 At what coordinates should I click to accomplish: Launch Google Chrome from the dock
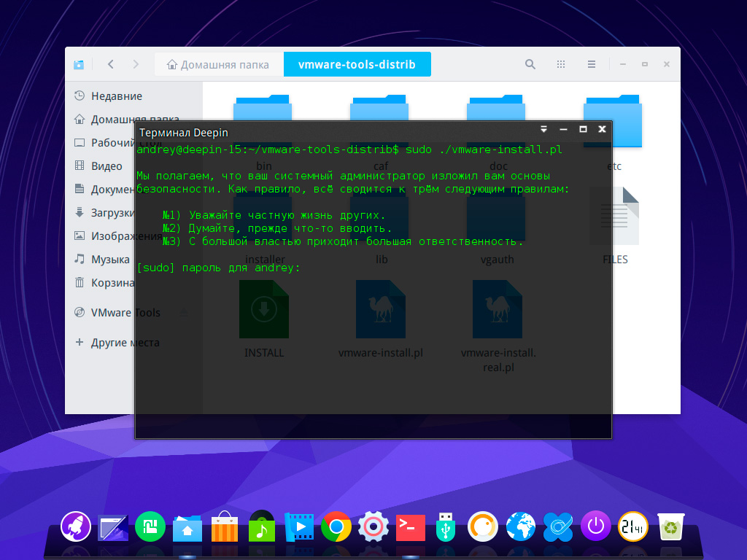[x=336, y=526]
